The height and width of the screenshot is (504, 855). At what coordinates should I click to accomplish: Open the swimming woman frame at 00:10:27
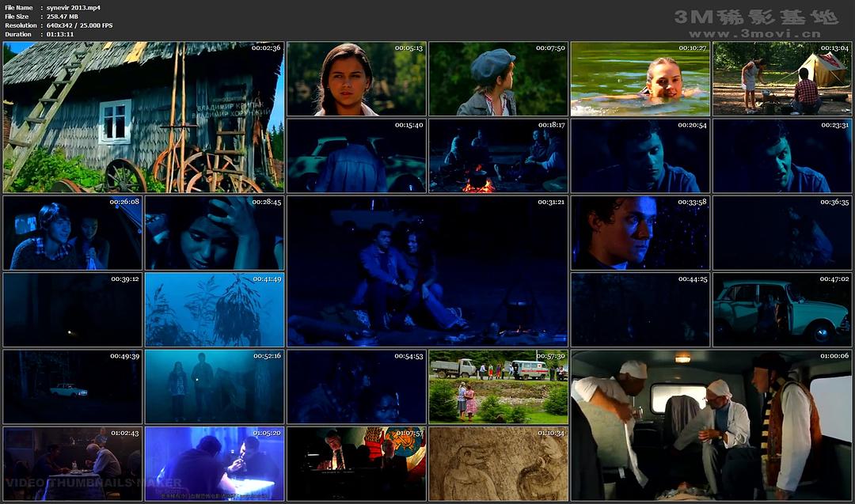point(640,78)
